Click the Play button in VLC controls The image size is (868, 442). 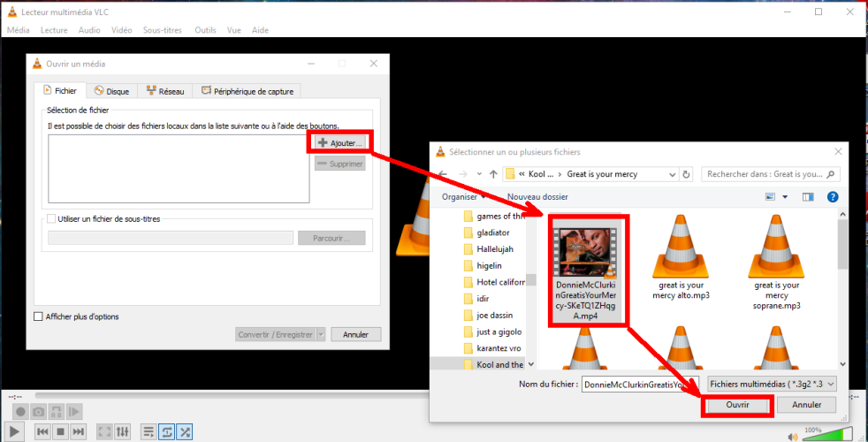point(16,431)
